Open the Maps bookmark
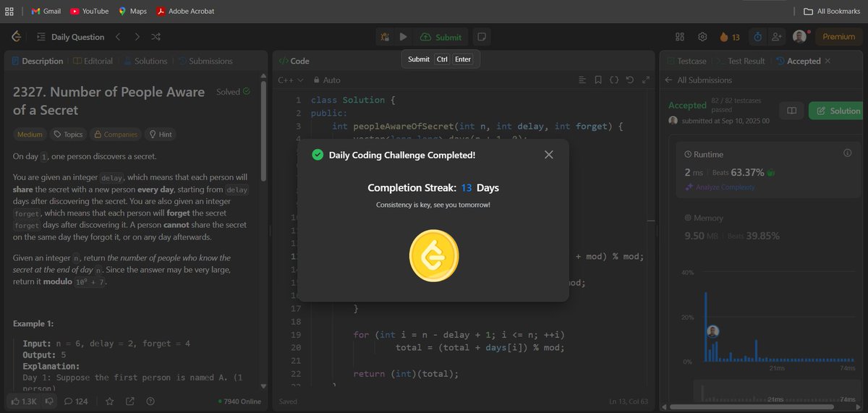 click(132, 11)
